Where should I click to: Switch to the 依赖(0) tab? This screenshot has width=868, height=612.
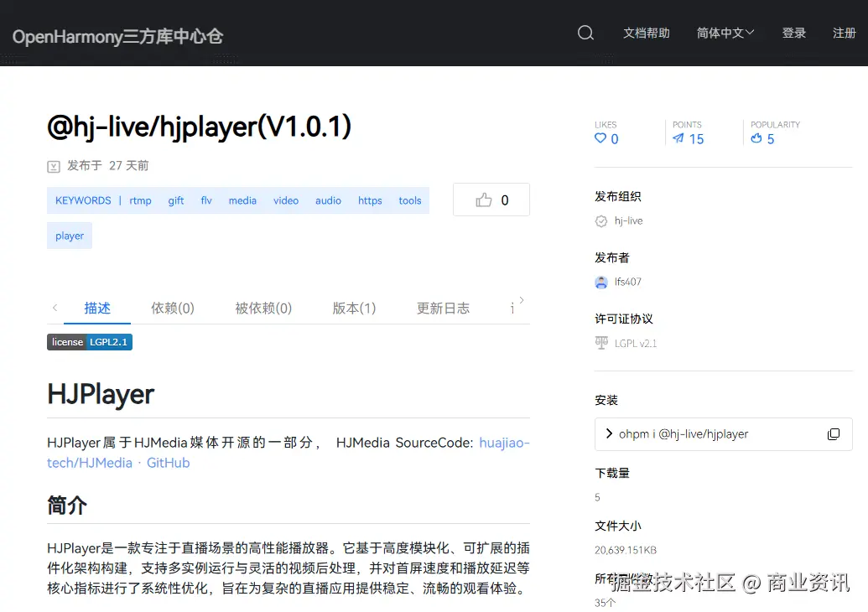[173, 309]
